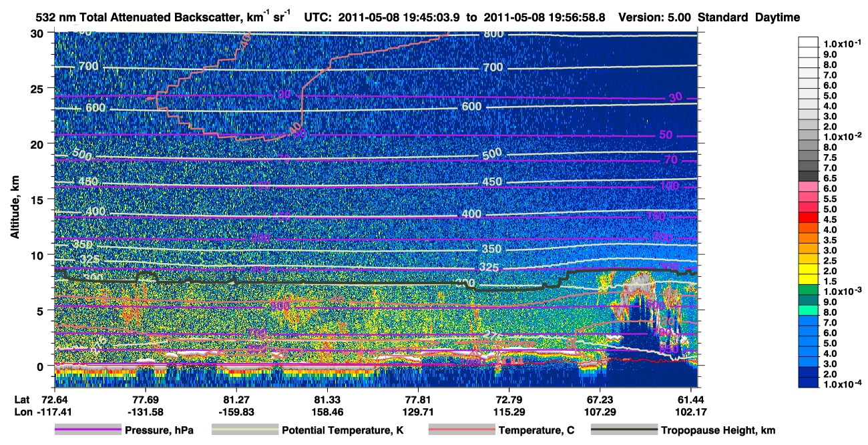Click latitude value 81.33
The width and height of the screenshot is (868, 445).
click(x=327, y=399)
